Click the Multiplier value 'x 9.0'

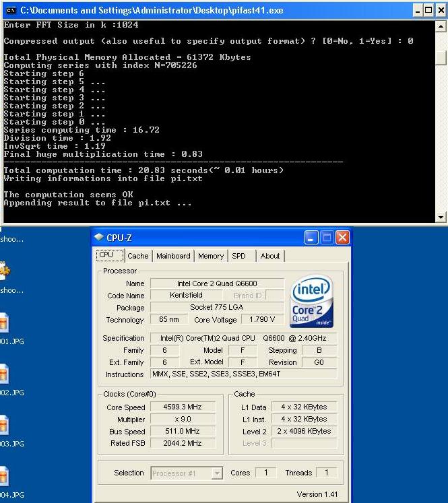(x=183, y=420)
